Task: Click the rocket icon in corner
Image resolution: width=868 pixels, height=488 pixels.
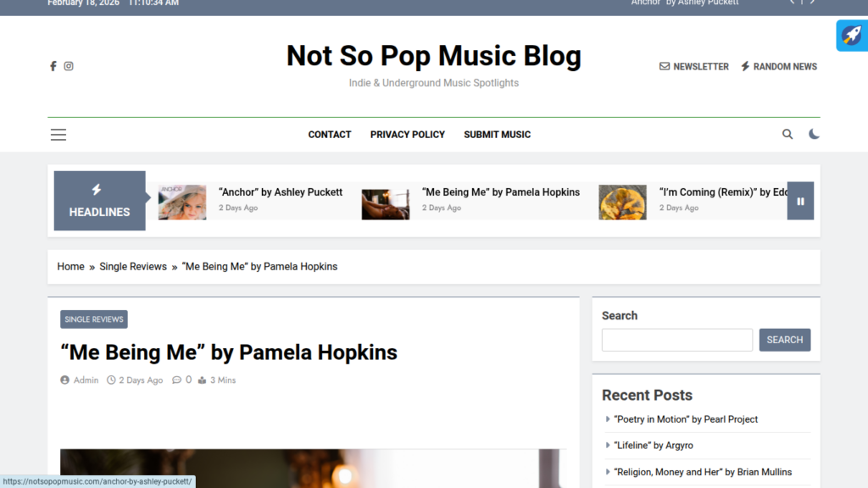Action: (851, 36)
